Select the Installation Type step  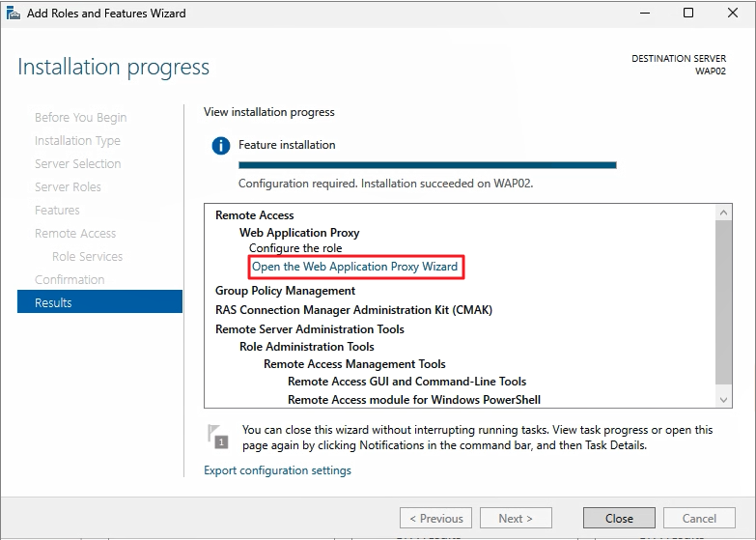point(77,140)
